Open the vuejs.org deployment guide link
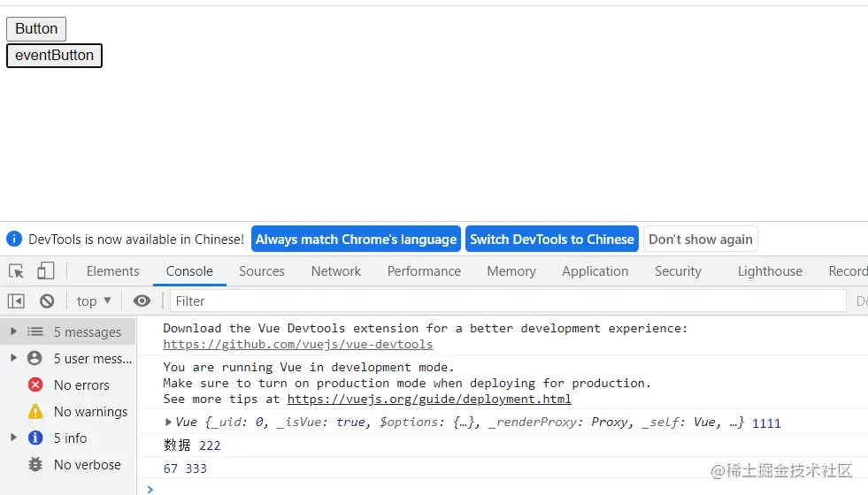 point(429,399)
